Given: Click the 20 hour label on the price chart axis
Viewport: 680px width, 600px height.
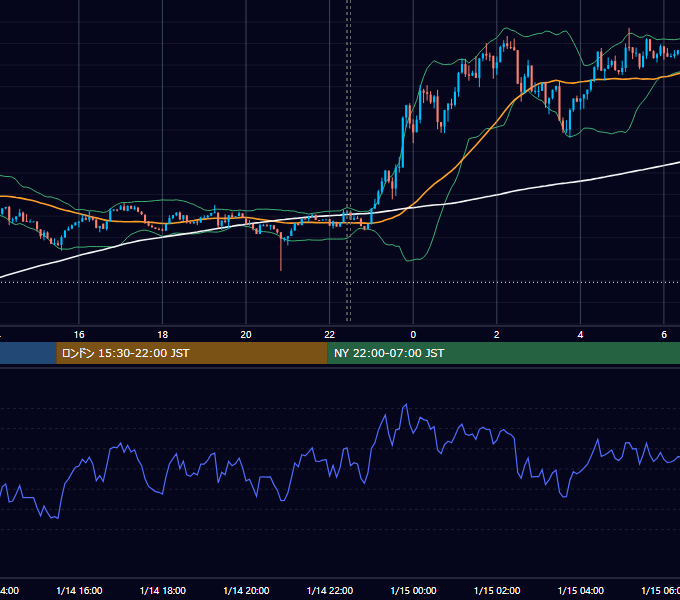Looking at the screenshot, I should coord(246,335).
